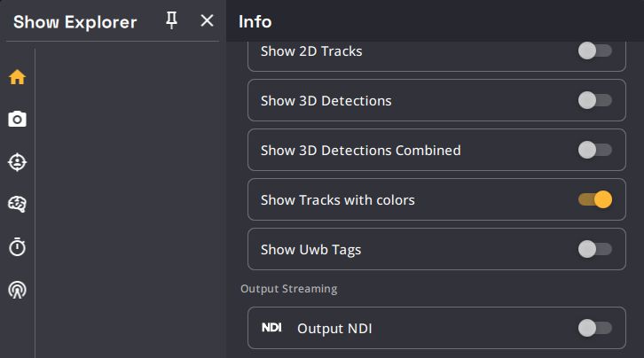Click the NDI logo icon

[271, 328]
